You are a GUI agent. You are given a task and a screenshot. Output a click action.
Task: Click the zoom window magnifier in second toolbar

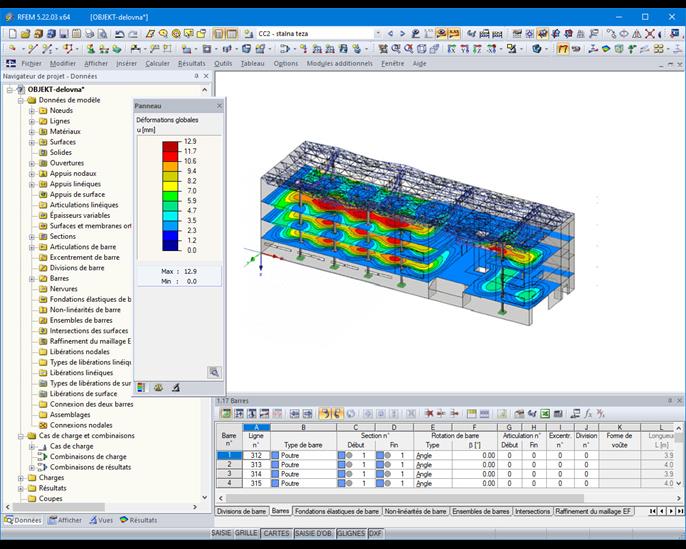pos(396,49)
